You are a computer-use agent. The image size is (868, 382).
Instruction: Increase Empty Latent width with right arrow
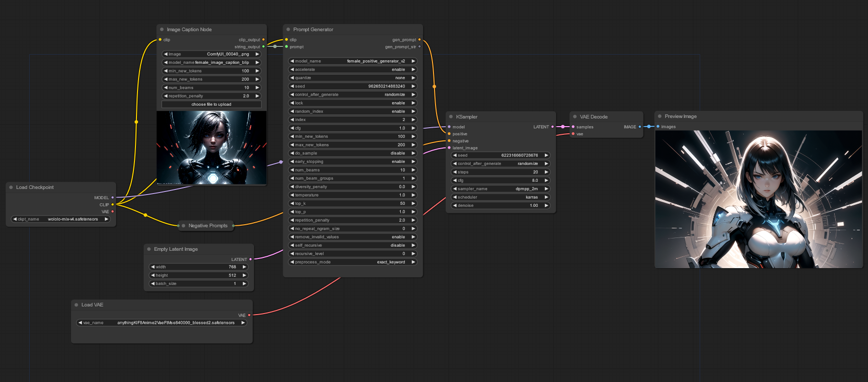244,267
